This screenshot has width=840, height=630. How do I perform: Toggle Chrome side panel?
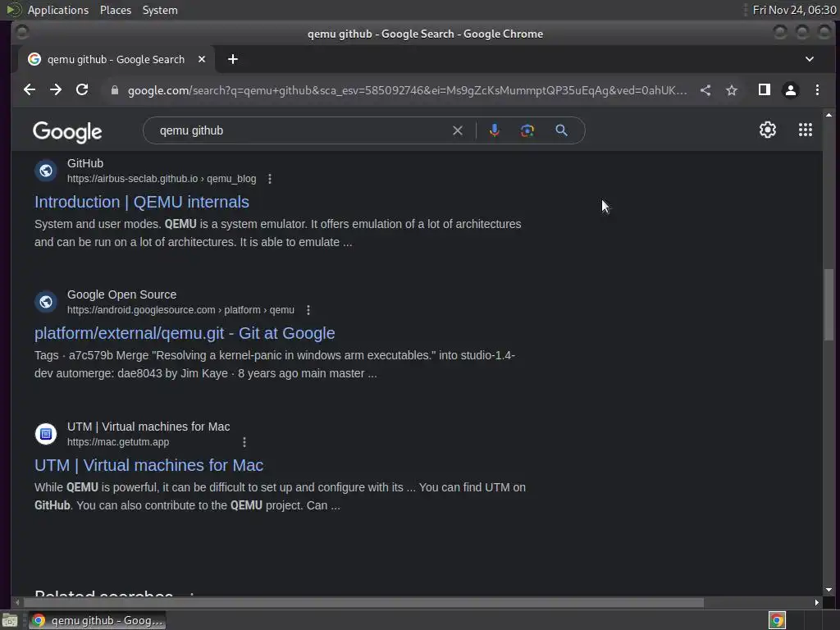click(765, 90)
